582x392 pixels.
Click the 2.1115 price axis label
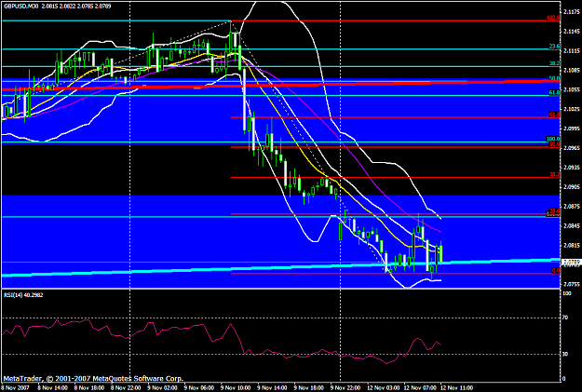[x=571, y=51]
